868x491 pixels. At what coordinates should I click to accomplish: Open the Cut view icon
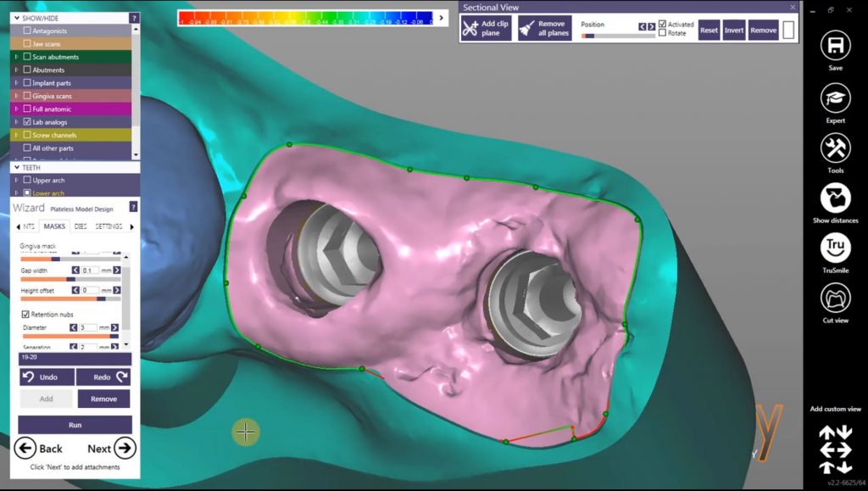pyautogui.click(x=835, y=298)
